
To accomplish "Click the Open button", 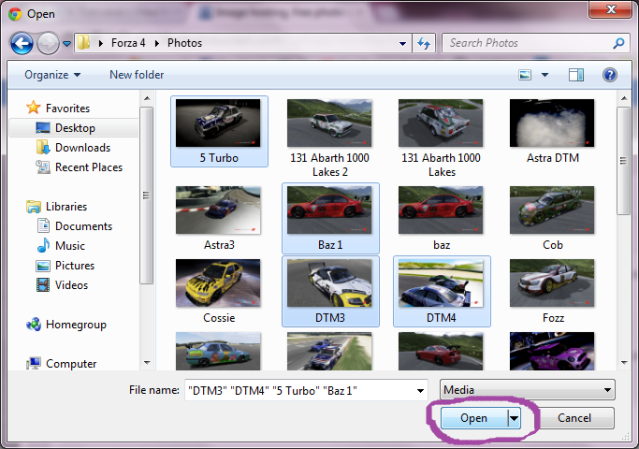I will [474, 418].
